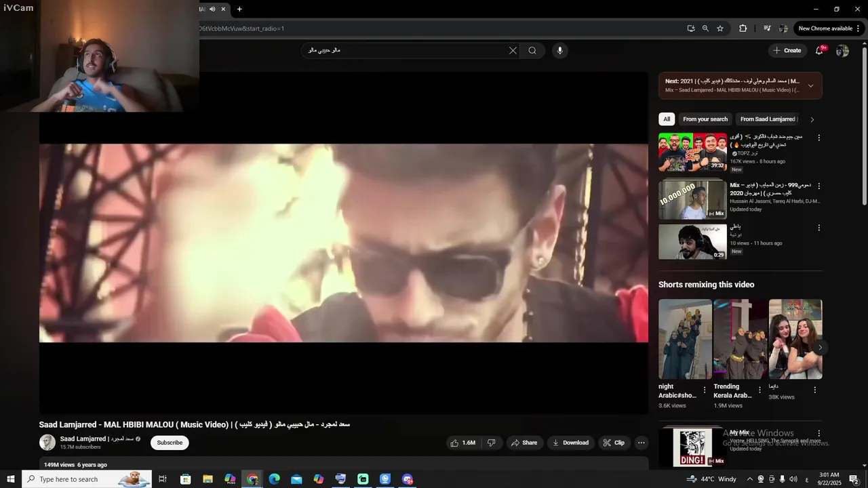Screen dimensions: 868x488
Task: Open options for 38K views short
Action: pos(815,390)
